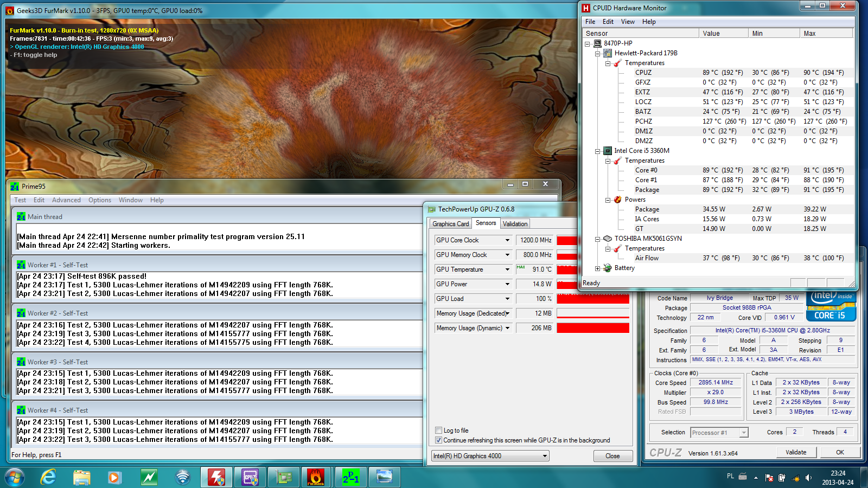The height and width of the screenshot is (488, 868).
Task: Open Windows Media Player taskbar icon
Action: click(114, 477)
